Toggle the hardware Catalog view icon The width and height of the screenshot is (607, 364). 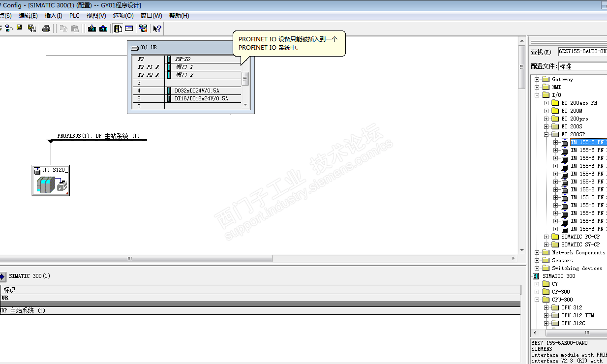click(x=118, y=28)
